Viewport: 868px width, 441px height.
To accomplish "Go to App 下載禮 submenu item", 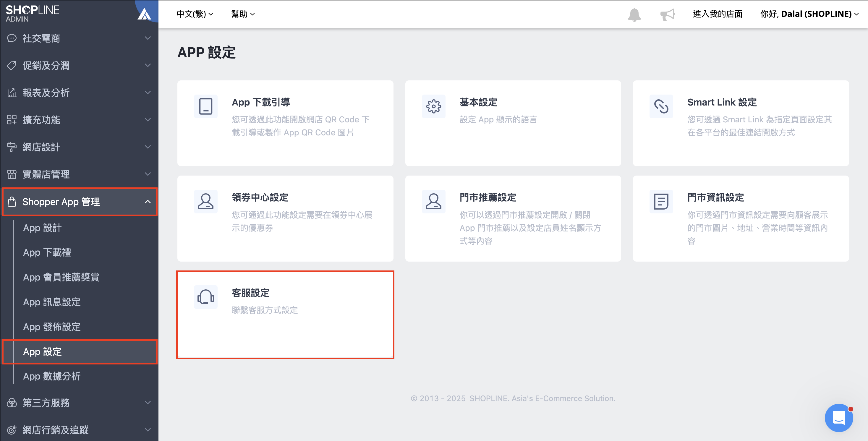I will click(x=47, y=253).
